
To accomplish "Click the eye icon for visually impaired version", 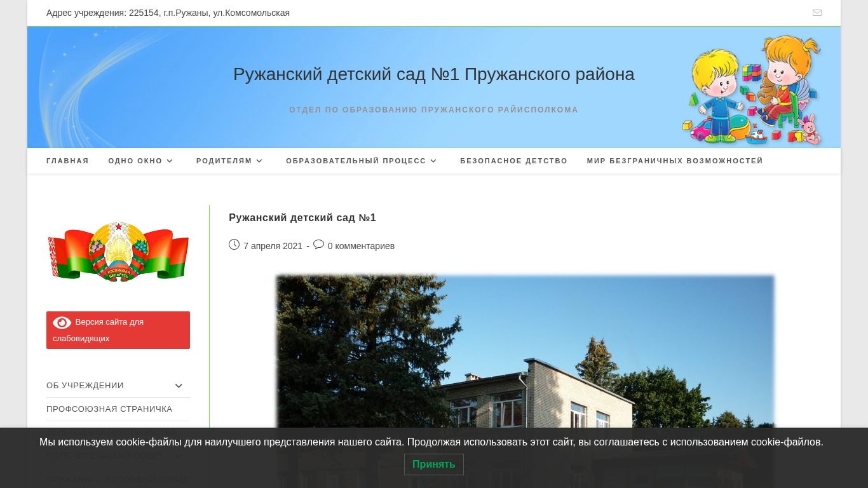I will (62, 323).
